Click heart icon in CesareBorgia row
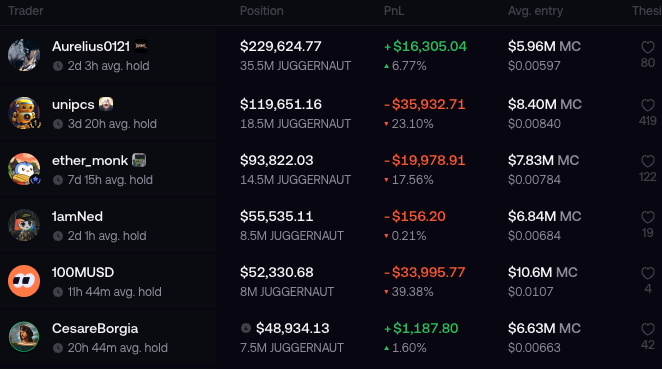This screenshot has height=369, width=662. 648,329
